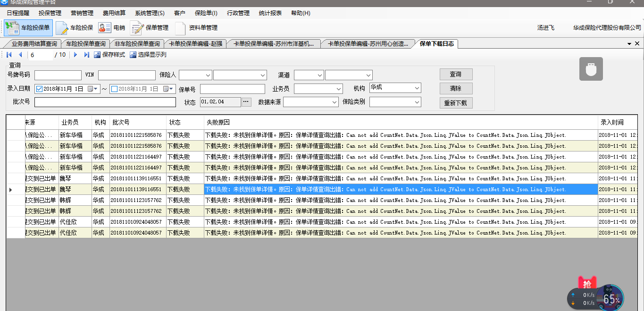Switch to 保单下载日志 tab
Image resolution: width=644 pixels, height=311 pixels.
(437, 44)
